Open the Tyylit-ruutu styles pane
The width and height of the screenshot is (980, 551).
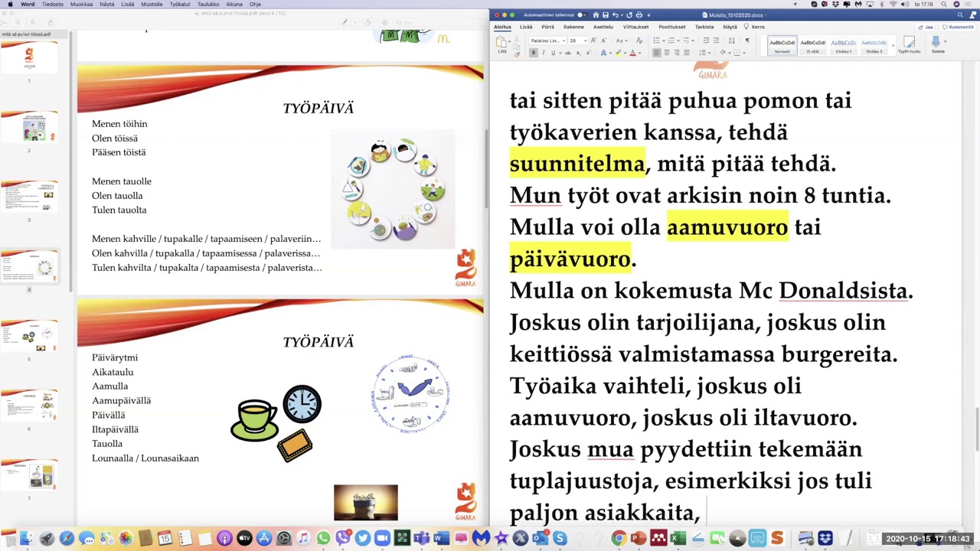pyautogui.click(x=910, y=45)
